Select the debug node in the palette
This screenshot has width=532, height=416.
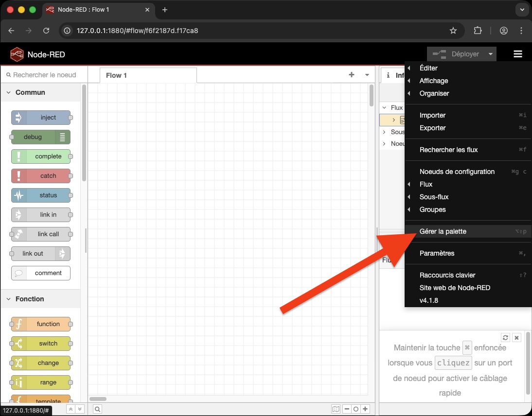40,137
